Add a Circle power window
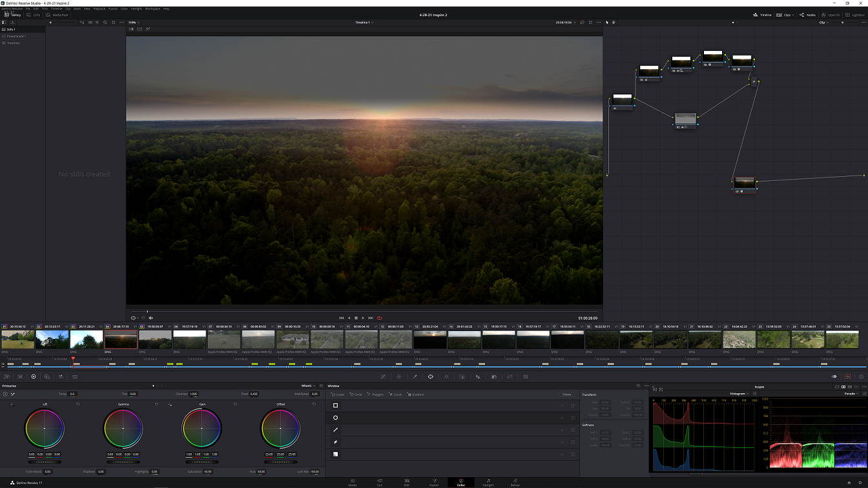The image size is (868, 488). click(356, 394)
